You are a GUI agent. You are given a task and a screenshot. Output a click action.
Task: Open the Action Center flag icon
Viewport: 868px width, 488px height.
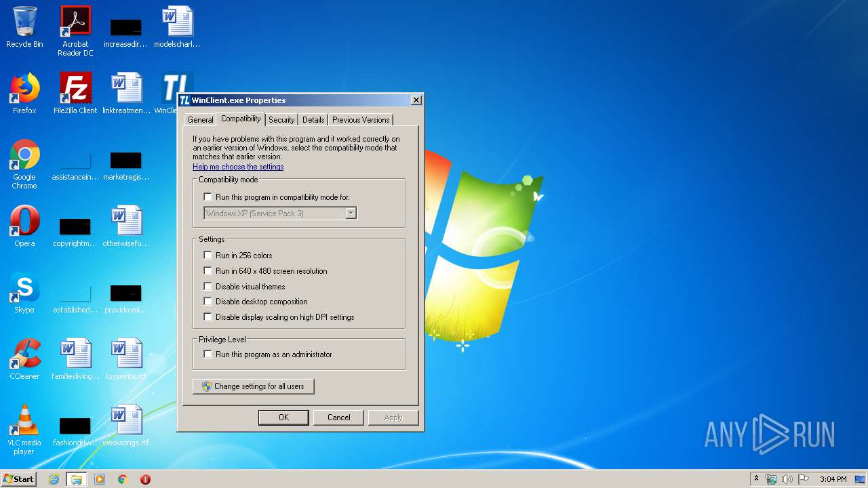point(804,479)
